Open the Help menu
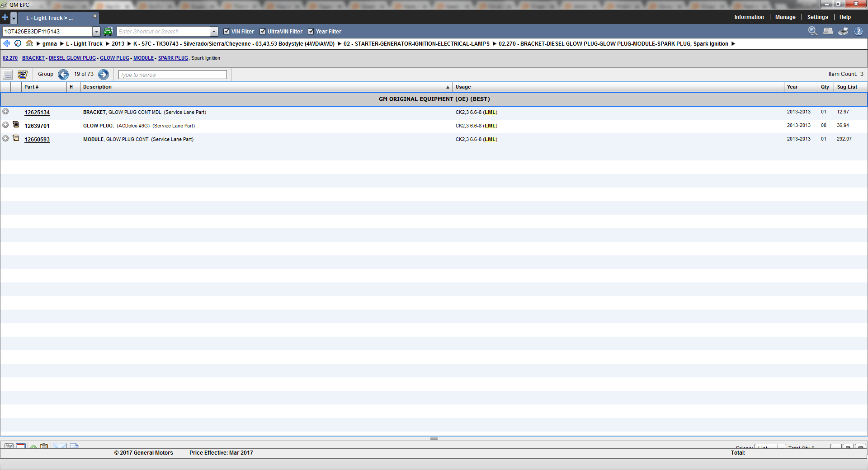Viewport: 868px width, 470px height. point(845,17)
